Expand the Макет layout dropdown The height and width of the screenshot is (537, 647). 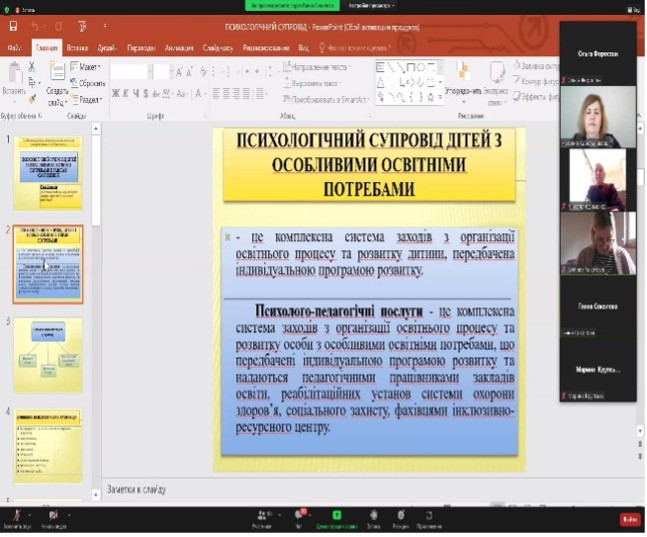(91, 65)
